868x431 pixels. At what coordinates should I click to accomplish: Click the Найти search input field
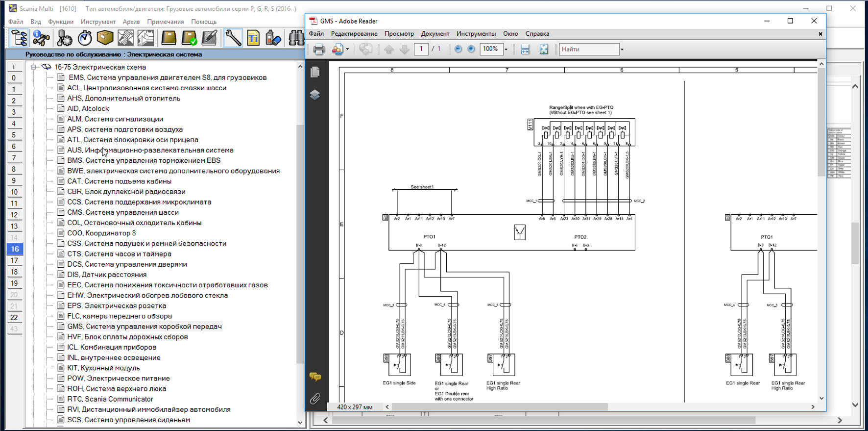pos(589,49)
